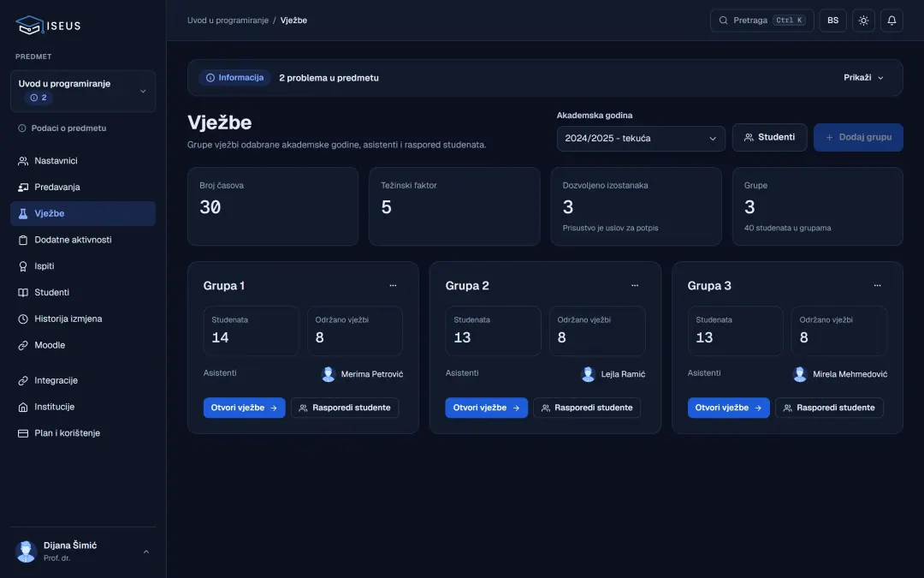
Task: Rasporedi studente in Grupa 3
Action: (829, 408)
